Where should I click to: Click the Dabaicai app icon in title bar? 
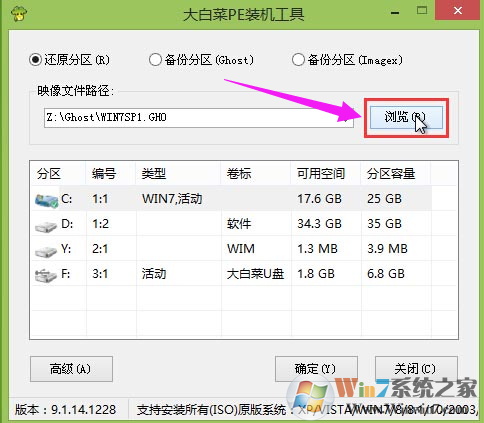(x=19, y=13)
